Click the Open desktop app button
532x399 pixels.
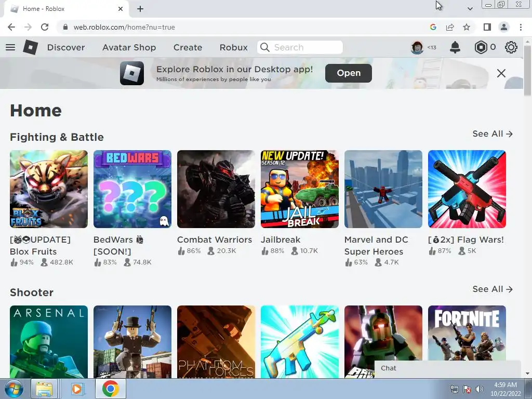pos(349,73)
